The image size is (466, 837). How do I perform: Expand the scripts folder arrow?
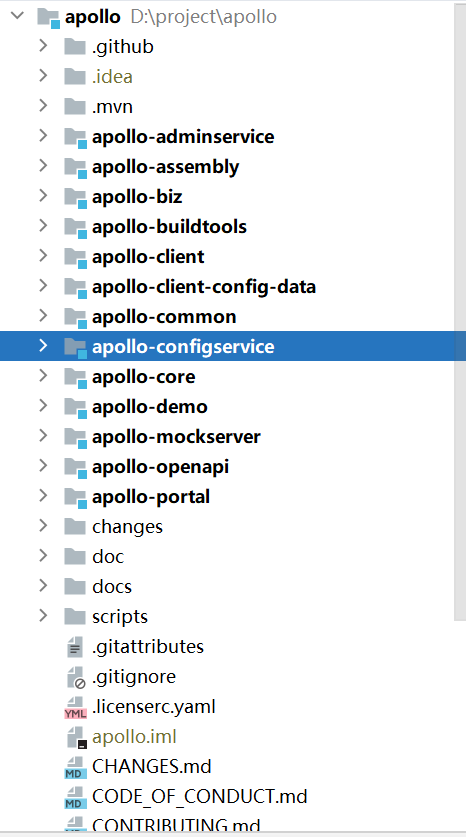tap(43, 616)
